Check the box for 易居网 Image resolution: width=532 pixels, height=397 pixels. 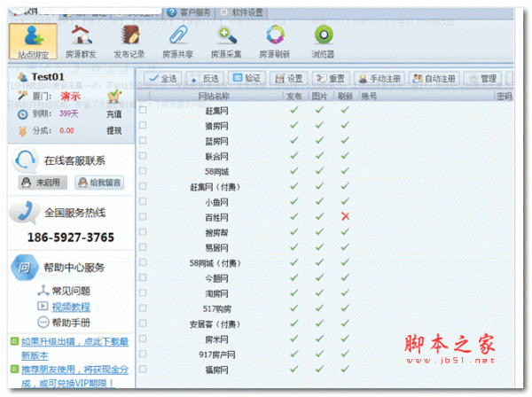[143, 247]
